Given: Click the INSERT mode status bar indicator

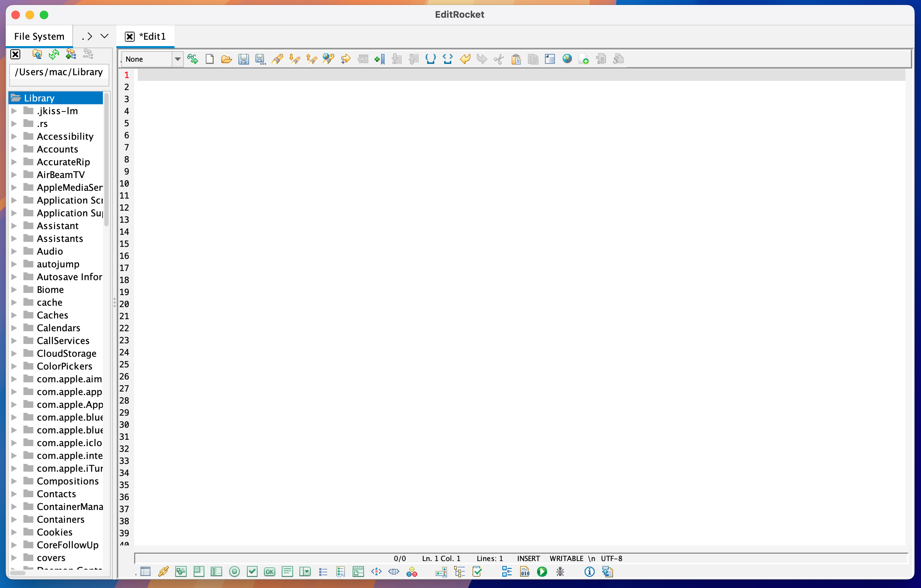Looking at the screenshot, I should (x=528, y=558).
